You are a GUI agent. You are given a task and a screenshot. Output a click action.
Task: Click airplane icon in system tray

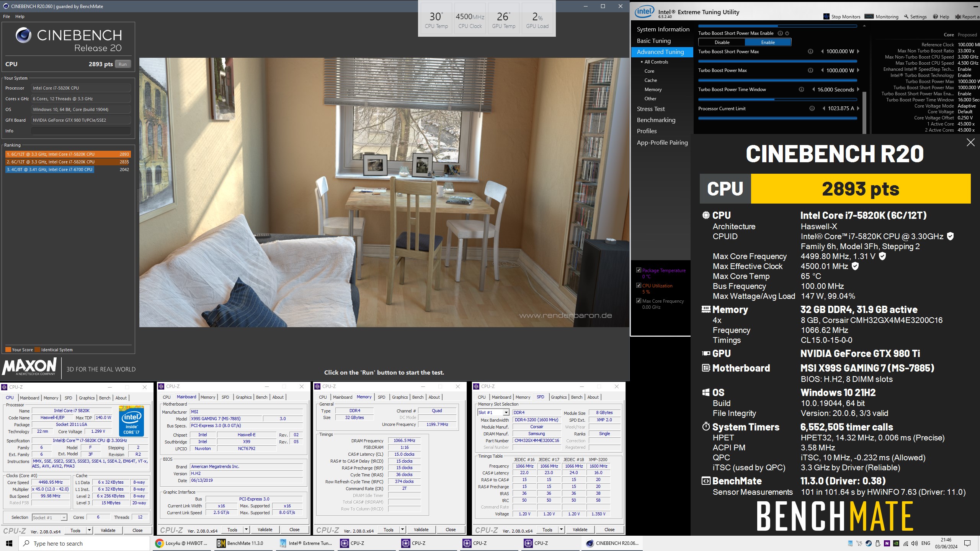coord(859,543)
